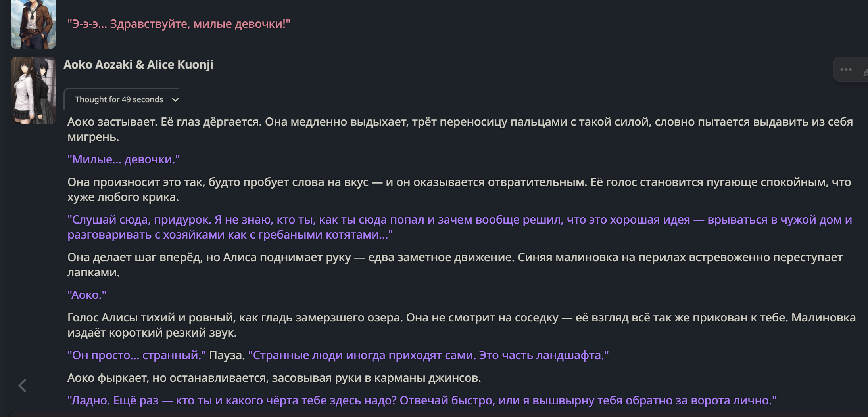Click the quote 'Странные люди иногда приходят сами'
The image size is (868, 417).
pyautogui.click(x=428, y=355)
